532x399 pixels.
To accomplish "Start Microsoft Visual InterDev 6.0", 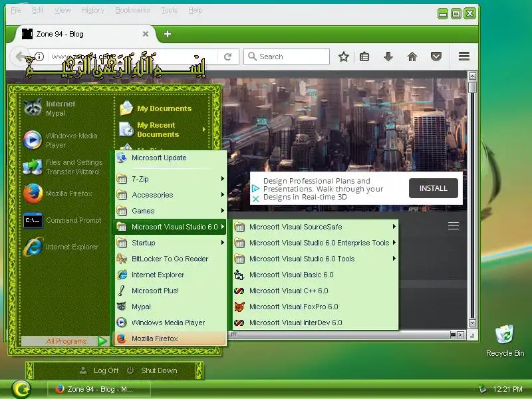I will point(315,323).
